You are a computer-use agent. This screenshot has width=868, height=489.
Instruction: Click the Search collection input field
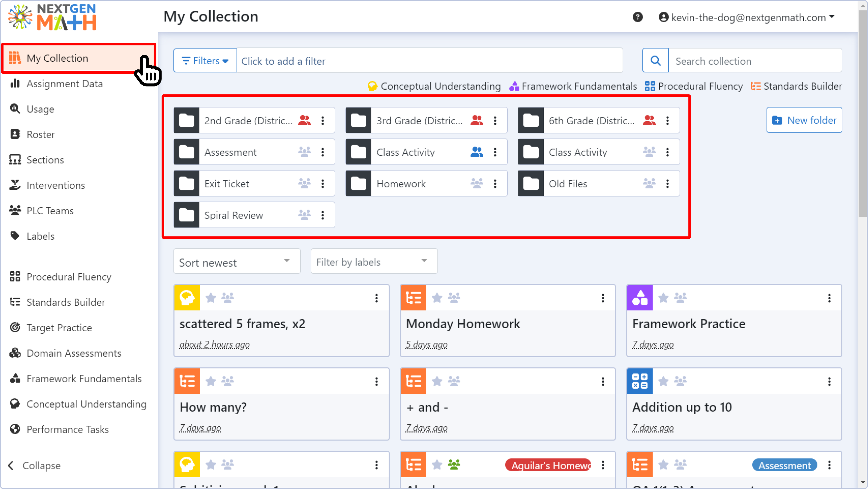[x=755, y=61]
